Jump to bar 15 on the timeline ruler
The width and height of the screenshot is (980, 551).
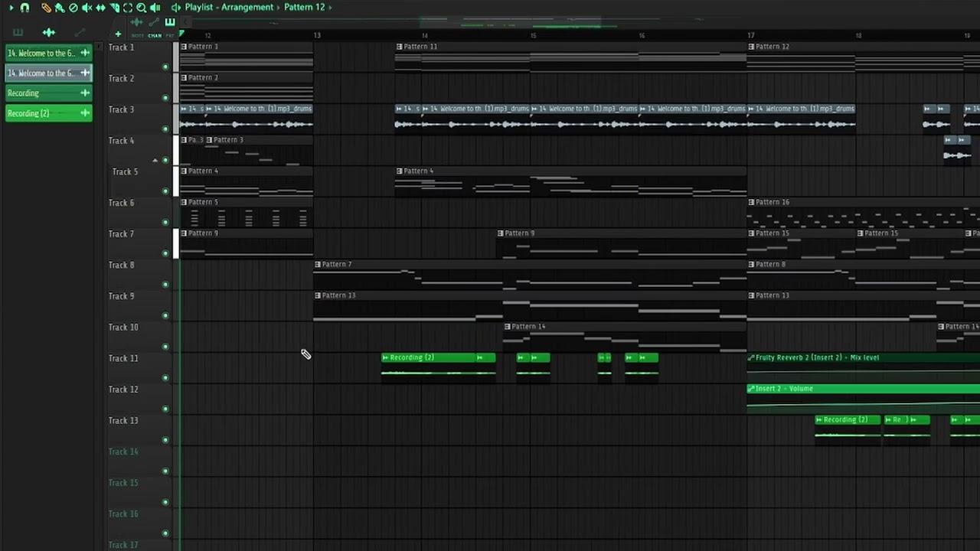(x=534, y=35)
